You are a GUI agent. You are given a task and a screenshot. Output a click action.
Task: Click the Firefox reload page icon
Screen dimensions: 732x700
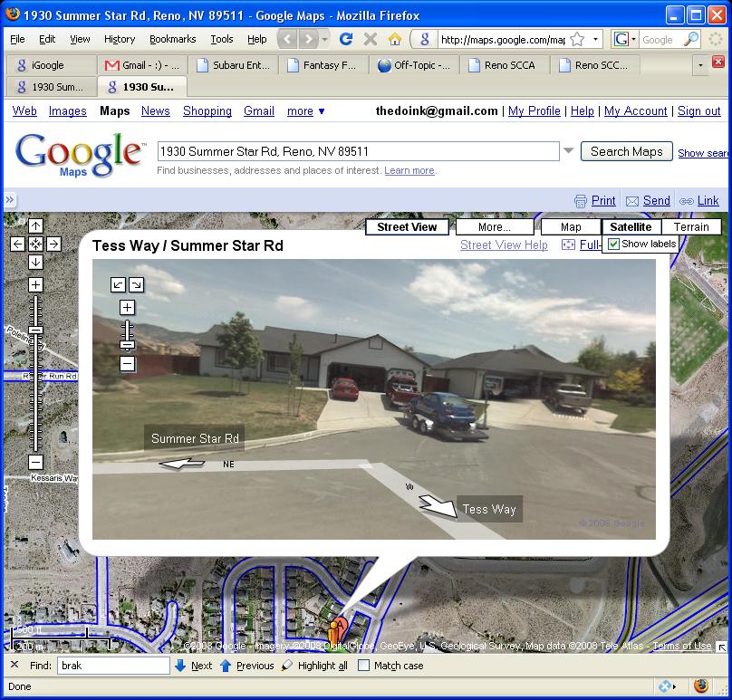(345, 39)
